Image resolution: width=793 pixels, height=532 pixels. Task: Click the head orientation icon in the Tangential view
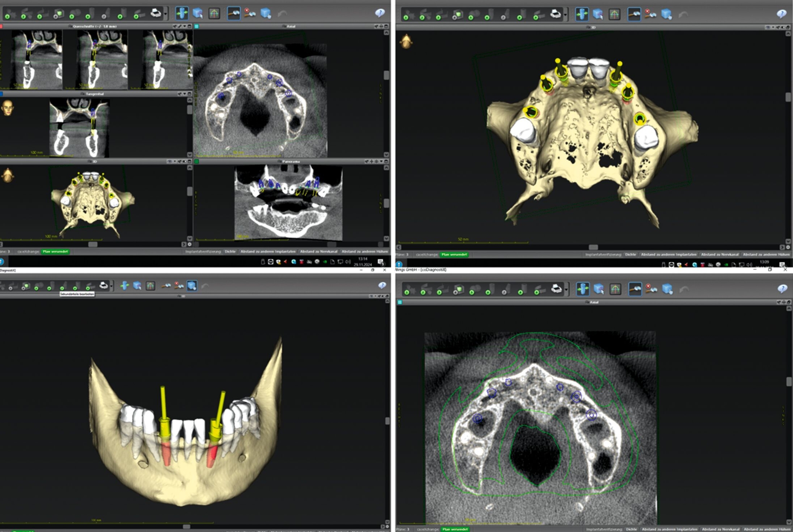click(8, 108)
